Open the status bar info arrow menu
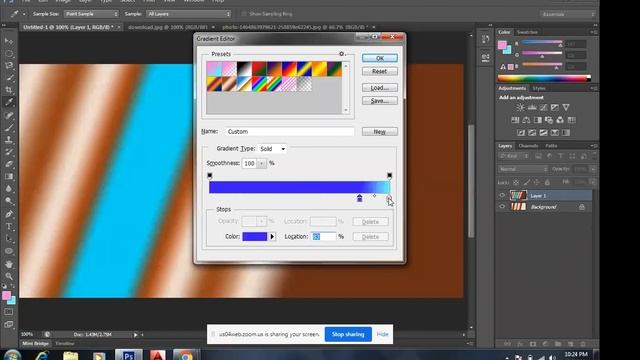Viewport: 640px width, 360px height. click(136, 335)
